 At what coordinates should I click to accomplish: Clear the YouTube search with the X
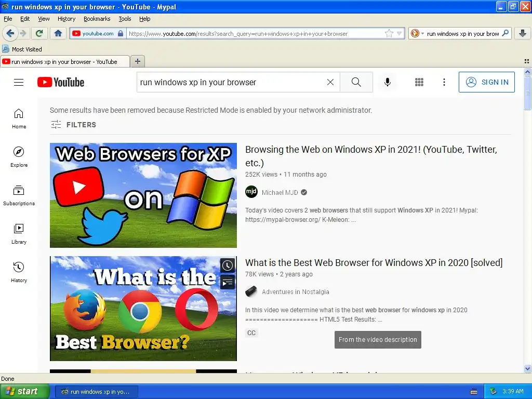click(330, 82)
